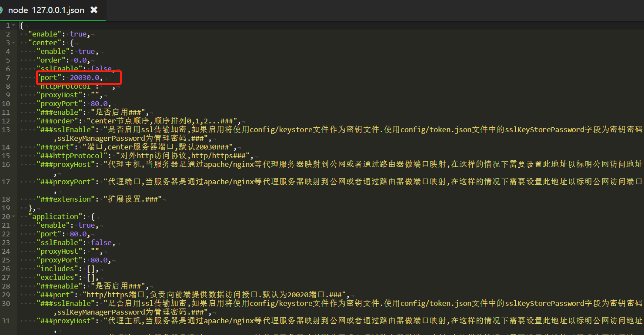The width and height of the screenshot is (644, 335).
Task: Collapse the "center" block fold arrow
Action: (x=13, y=43)
